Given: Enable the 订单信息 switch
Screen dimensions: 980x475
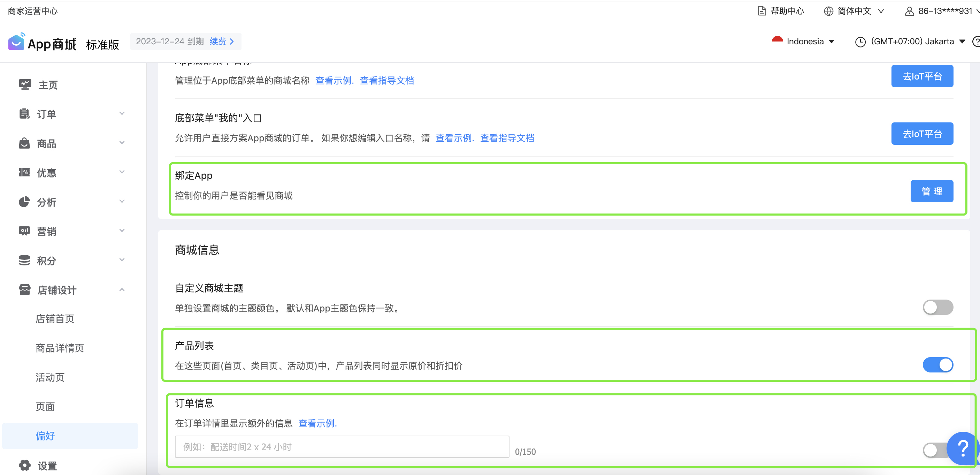Looking at the screenshot, I should pyautogui.click(x=935, y=450).
